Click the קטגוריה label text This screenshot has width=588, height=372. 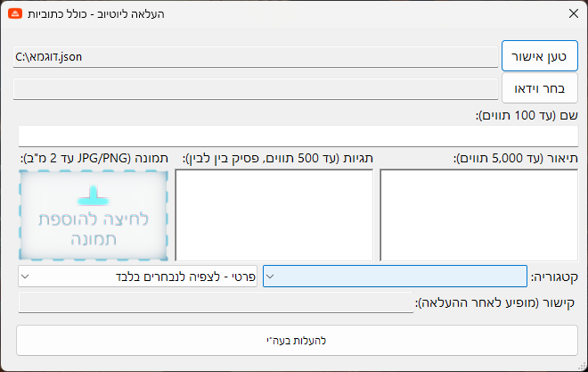point(553,277)
